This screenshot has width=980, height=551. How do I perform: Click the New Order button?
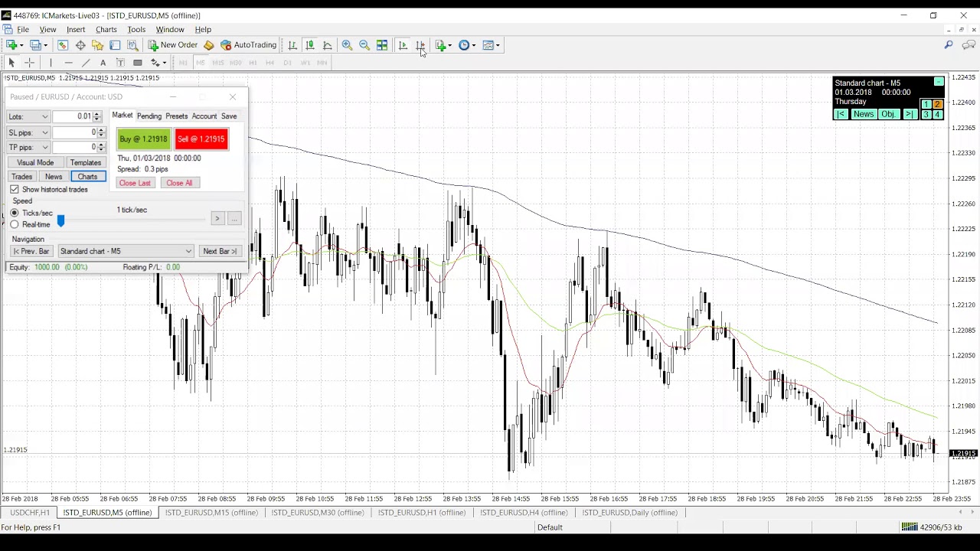[x=173, y=45]
